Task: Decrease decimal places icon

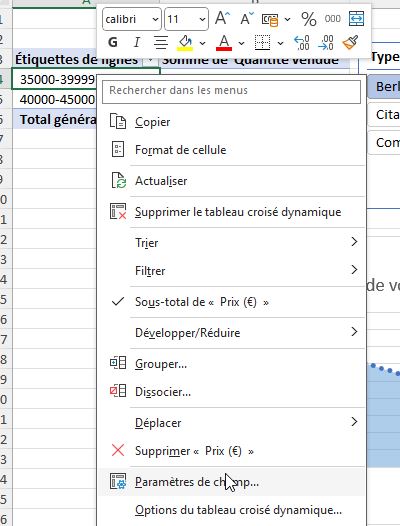Action: (326, 43)
